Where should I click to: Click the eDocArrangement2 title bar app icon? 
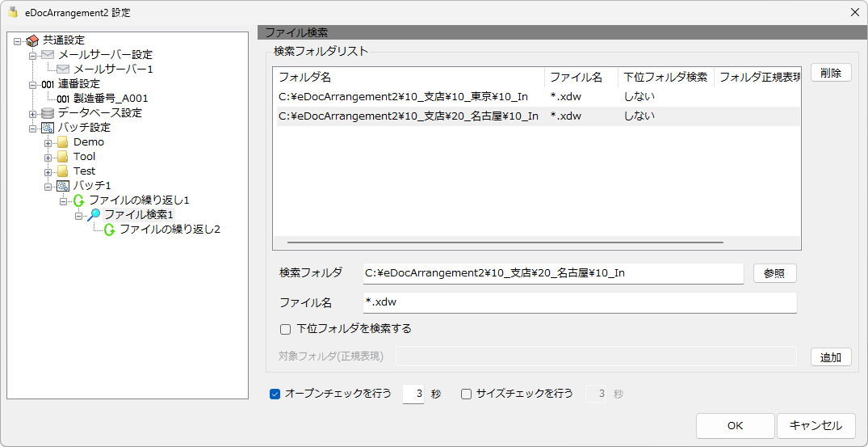(13, 11)
